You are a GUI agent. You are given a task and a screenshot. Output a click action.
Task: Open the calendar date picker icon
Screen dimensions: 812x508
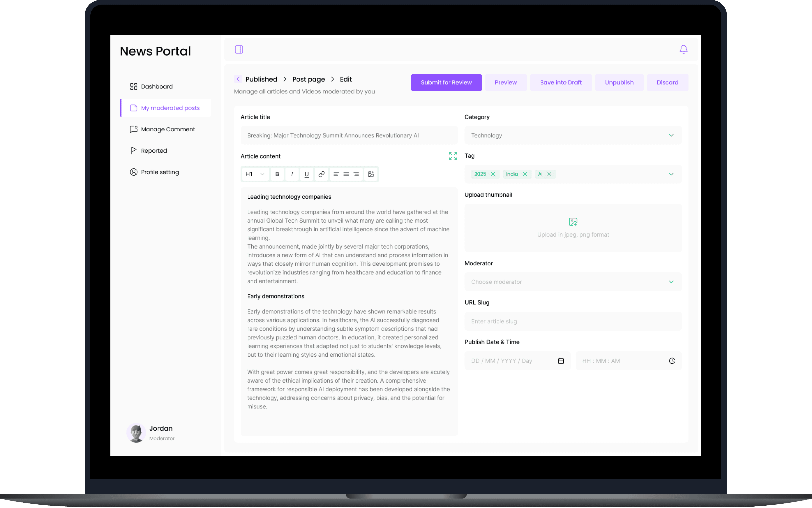point(561,361)
